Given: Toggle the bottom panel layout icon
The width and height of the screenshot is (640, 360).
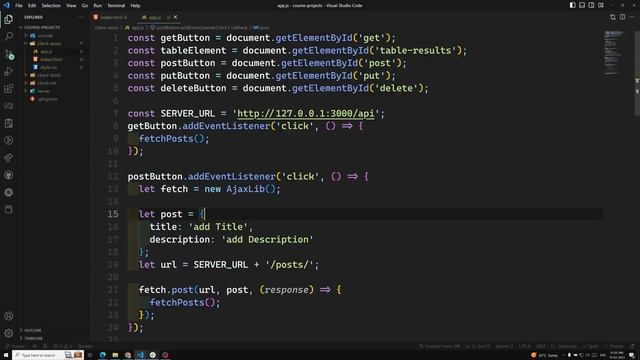Looking at the screenshot, I should 582,5.
